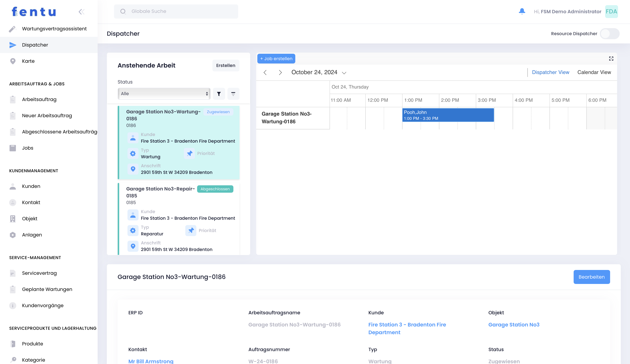Open the Mr Bill Armstrong contact link
Image resolution: width=630 pixels, height=364 pixels.
pos(151,361)
